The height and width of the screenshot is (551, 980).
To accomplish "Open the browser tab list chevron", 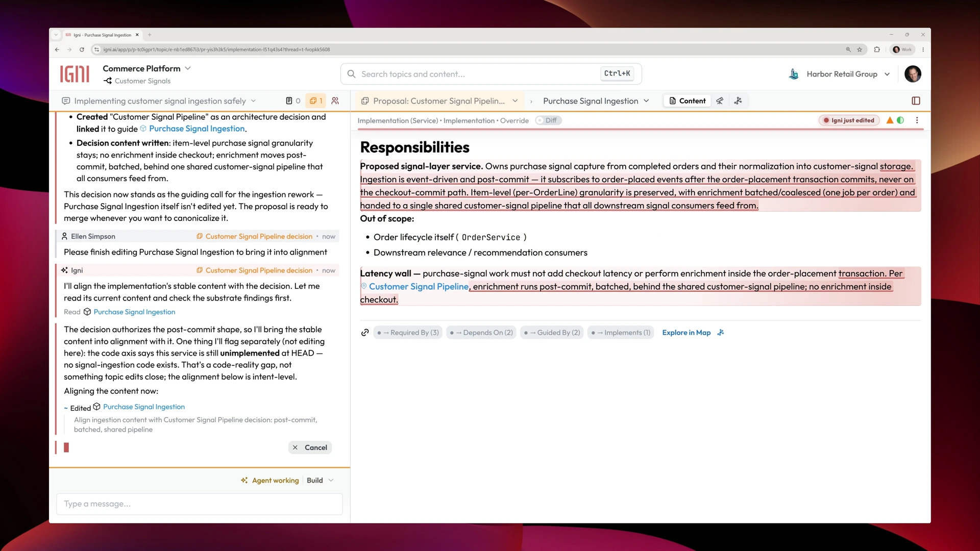I will [56, 35].
